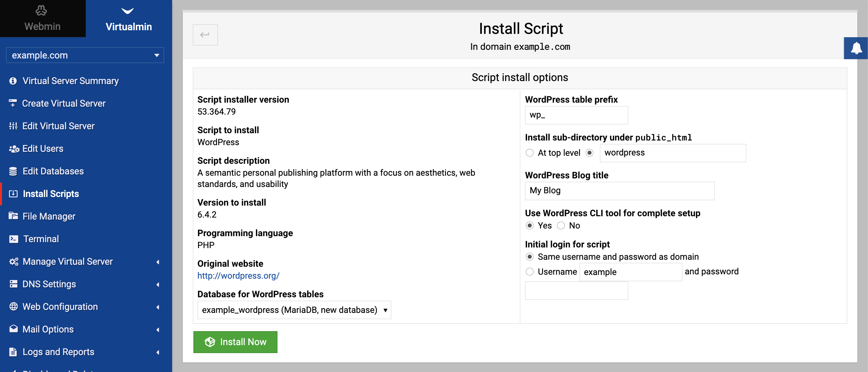Click the Install Now button

235,342
